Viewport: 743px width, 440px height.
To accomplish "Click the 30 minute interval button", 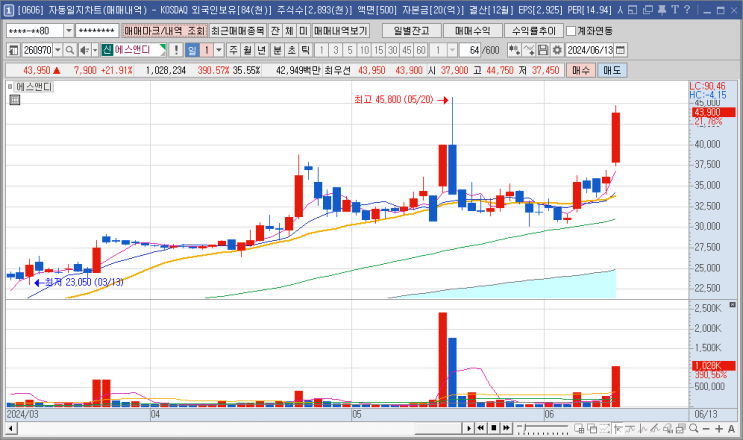I will click(x=392, y=50).
